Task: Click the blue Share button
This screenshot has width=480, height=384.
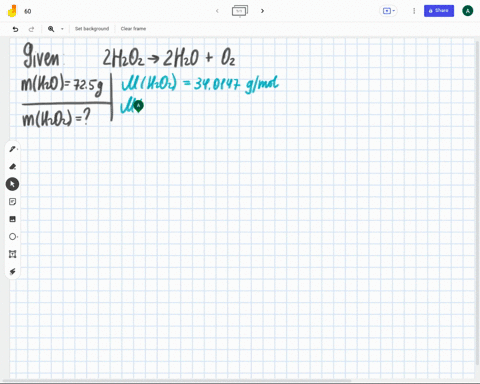Action: tap(439, 11)
